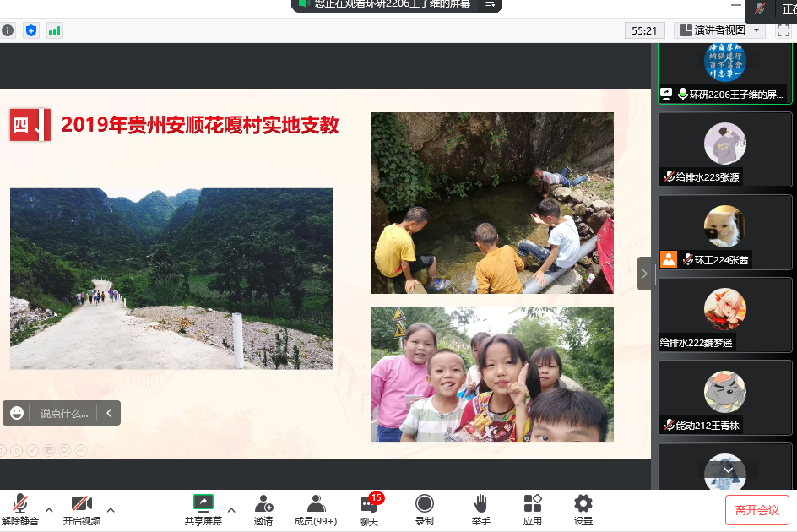Open the Apps (应用) icon
The width and height of the screenshot is (797, 532).
point(532,510)
